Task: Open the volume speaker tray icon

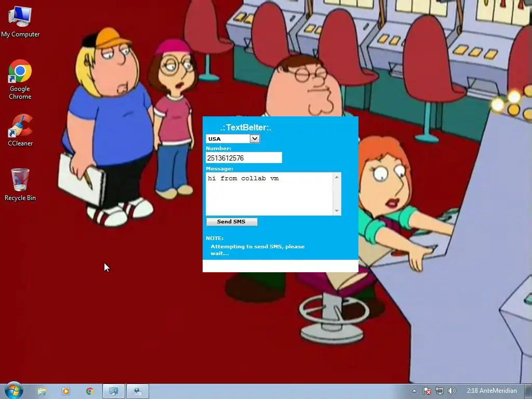Action: click(x=451, y=391)
